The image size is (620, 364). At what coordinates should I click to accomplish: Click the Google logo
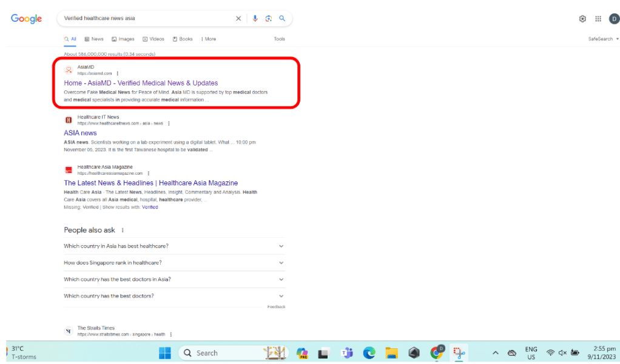[26, 19]
